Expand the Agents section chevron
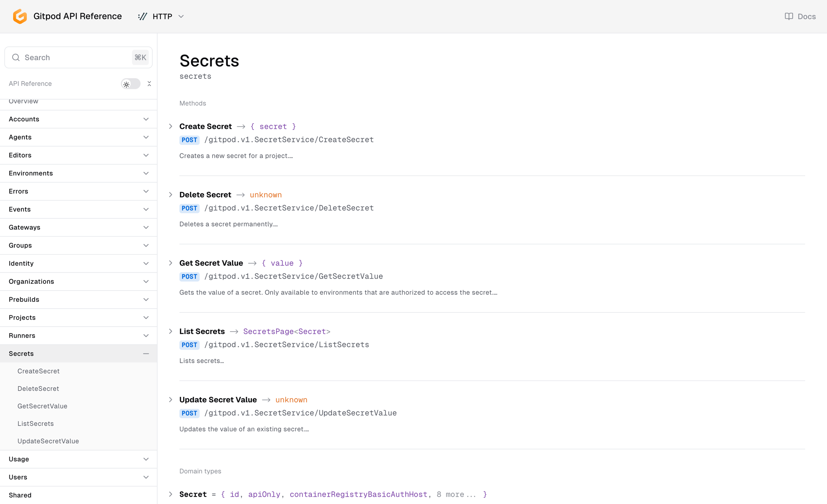 [146, 137]
